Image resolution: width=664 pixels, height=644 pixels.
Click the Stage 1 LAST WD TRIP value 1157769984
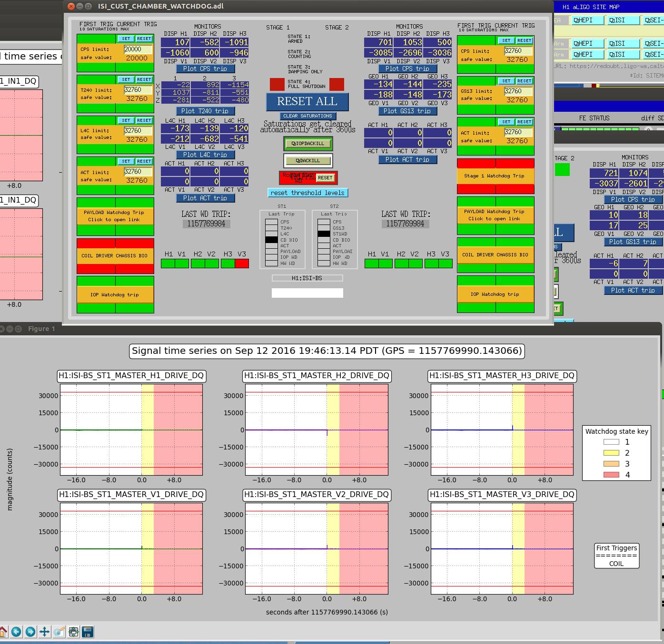point(206,224)
